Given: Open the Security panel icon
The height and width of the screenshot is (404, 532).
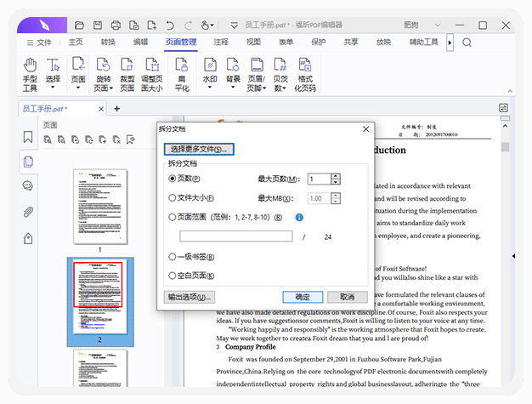Looking at the screenshot, I should tap(28, 238).
